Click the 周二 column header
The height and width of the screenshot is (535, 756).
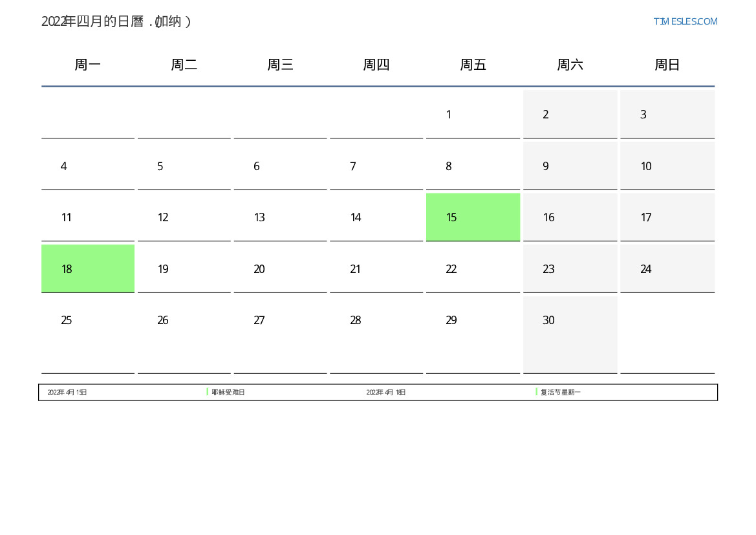pyautogui.click(x=184, y=65)
